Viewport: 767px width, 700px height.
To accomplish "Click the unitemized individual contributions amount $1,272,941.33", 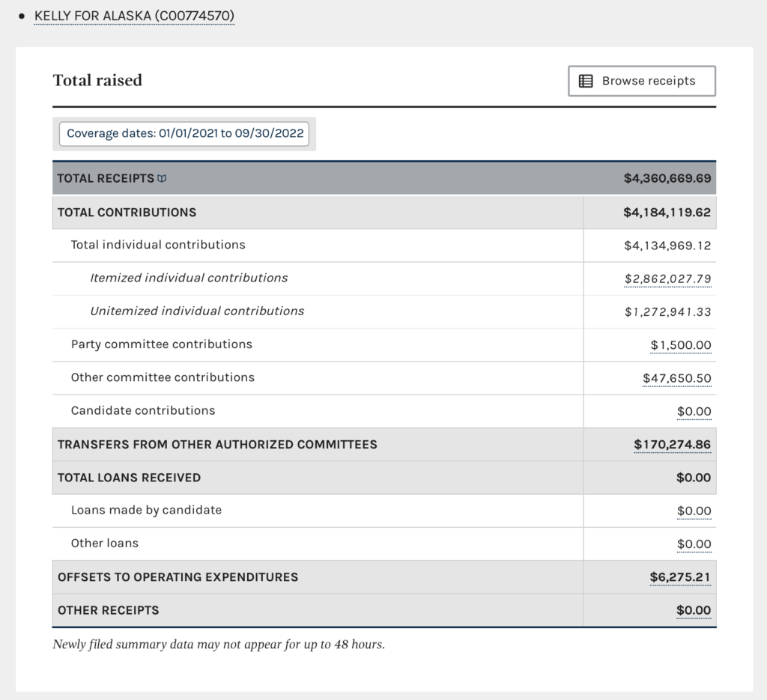I will (667, 312).
